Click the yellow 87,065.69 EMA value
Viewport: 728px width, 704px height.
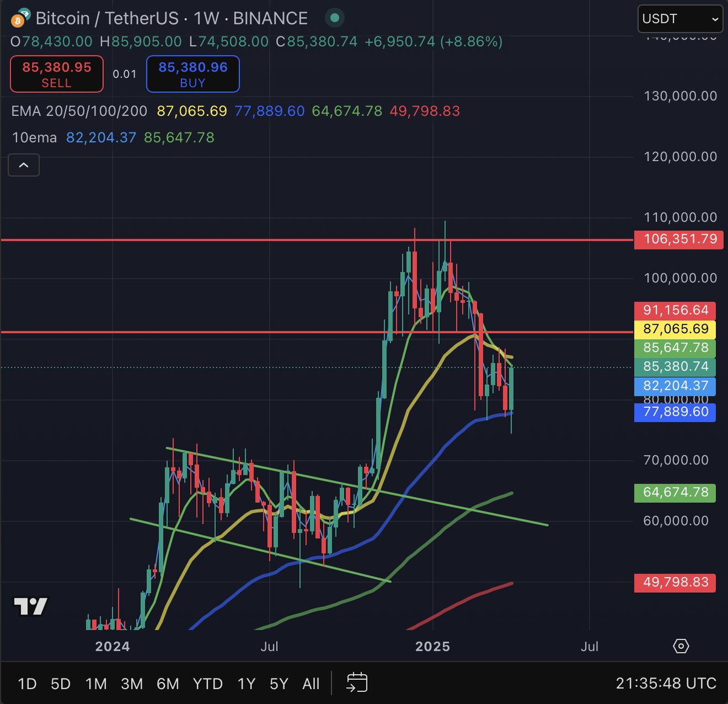pos(192,111)
